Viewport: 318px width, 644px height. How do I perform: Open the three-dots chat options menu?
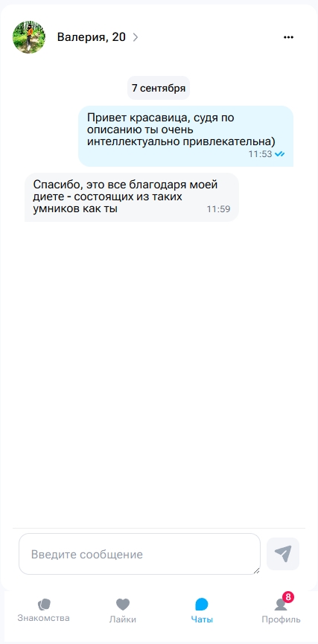pyautogui.click(x=288, y=37)
